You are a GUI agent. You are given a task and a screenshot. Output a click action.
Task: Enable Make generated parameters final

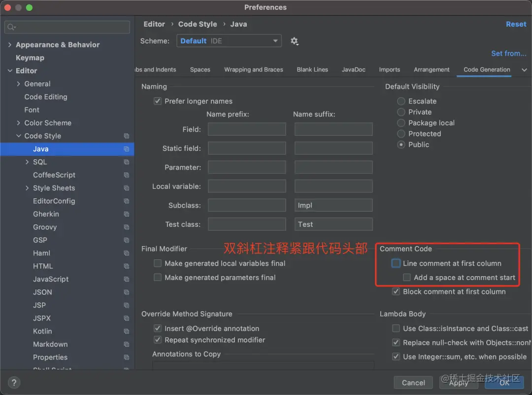158,278
